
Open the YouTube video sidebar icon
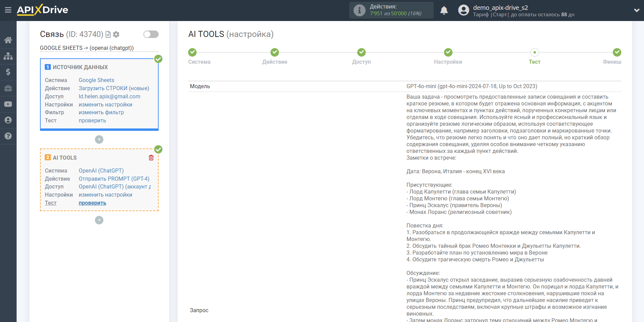coord(8,104)
